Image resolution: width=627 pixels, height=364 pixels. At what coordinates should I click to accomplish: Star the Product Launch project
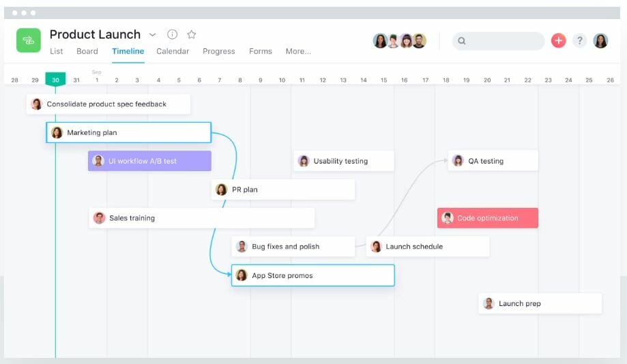tap(192, 34)
